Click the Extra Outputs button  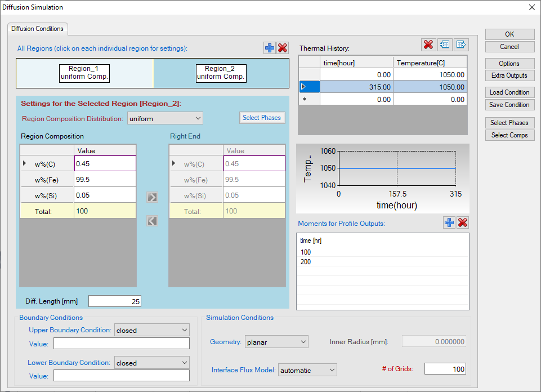[509, 75]
